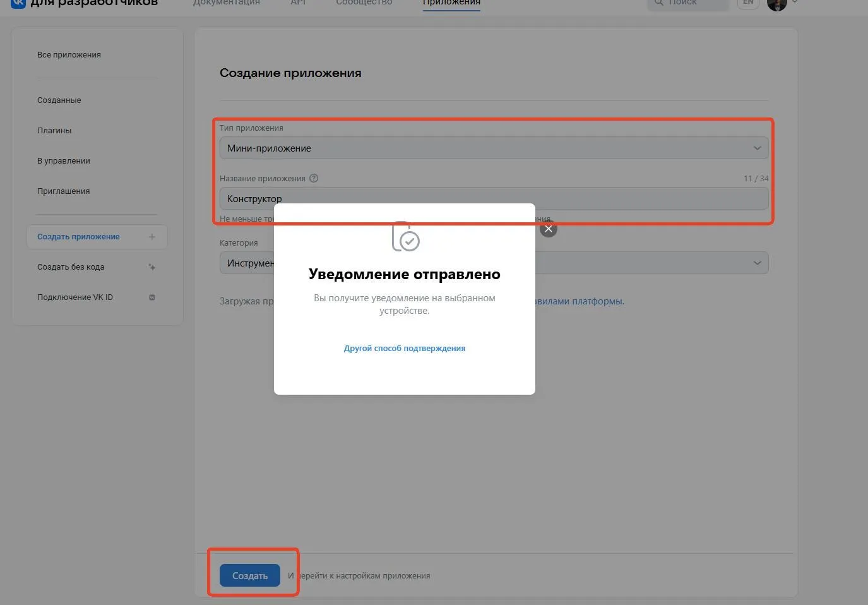Click chevron of the Категория dropdown
The height and width of the screenshot is (605, 868).
757,263
